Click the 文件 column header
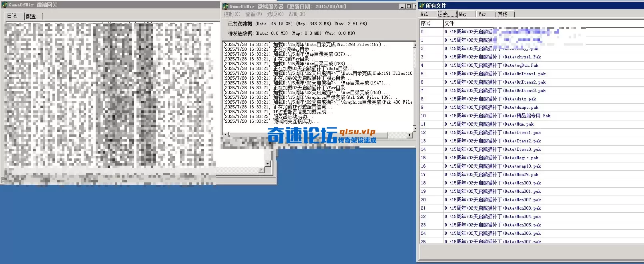Viewport: 644px width, 264px height. (544, 23)
